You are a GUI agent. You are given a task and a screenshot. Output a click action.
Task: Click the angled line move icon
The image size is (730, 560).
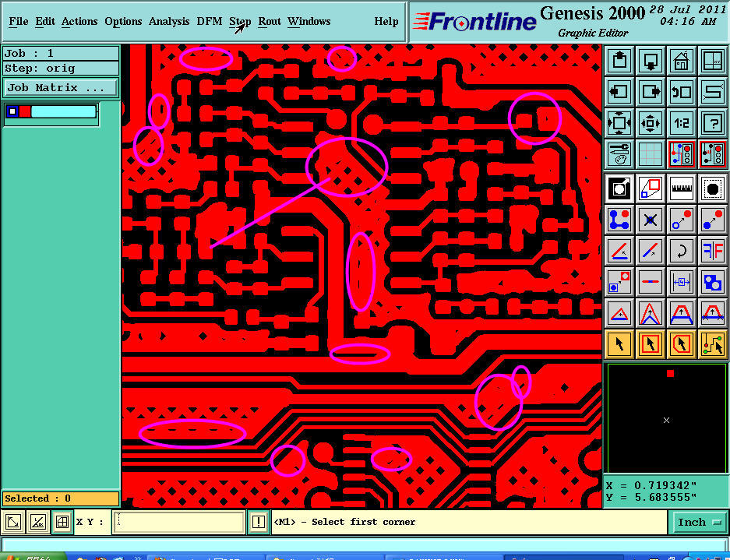coord(619,251)
